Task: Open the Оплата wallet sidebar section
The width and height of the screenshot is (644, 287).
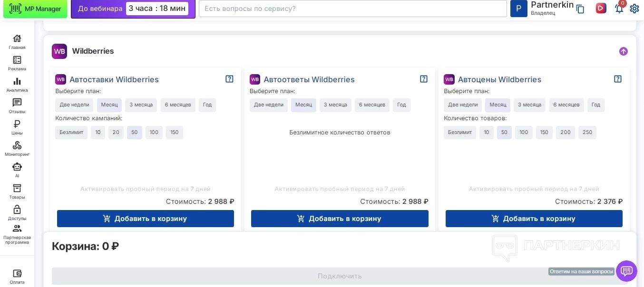Action: 17,277
